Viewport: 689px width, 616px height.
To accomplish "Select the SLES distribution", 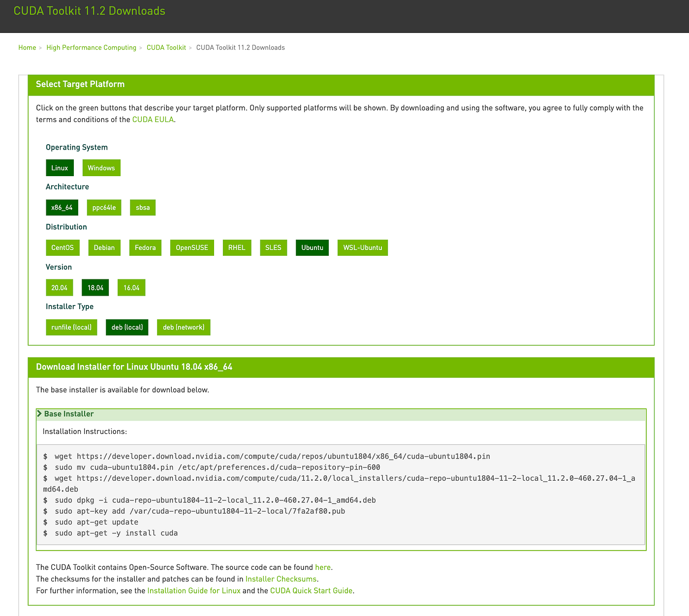I will (273, 247).
